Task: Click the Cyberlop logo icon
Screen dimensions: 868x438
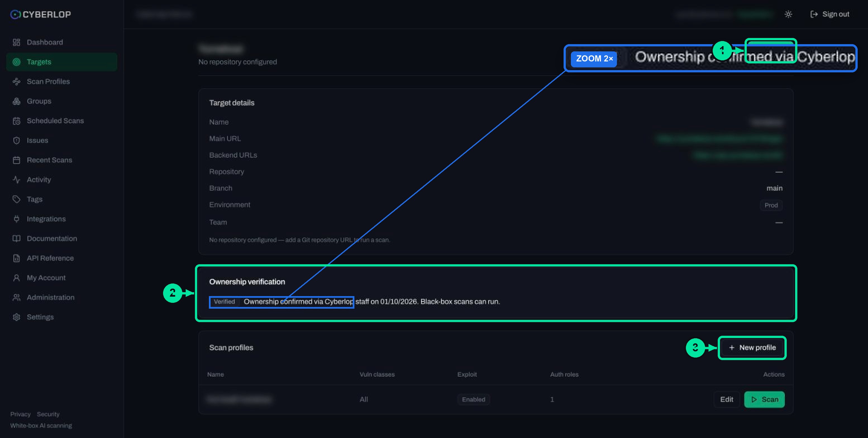Action: [x=16, y=15]
